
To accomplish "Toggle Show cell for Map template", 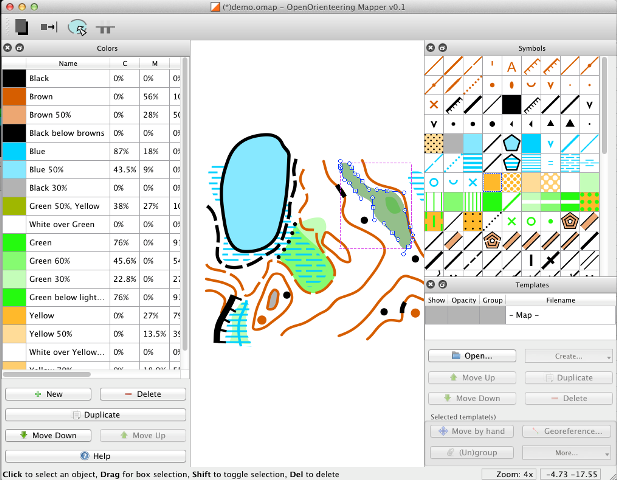I will [x=436, y=315].
